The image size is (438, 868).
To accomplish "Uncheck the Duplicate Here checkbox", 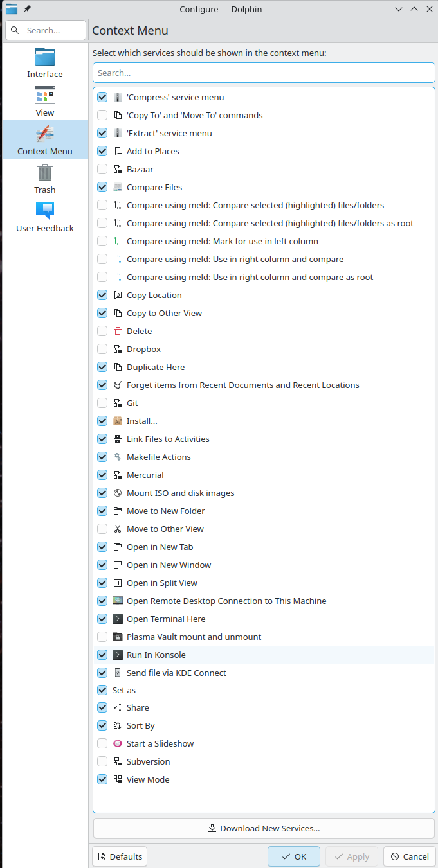I will 102,368.
